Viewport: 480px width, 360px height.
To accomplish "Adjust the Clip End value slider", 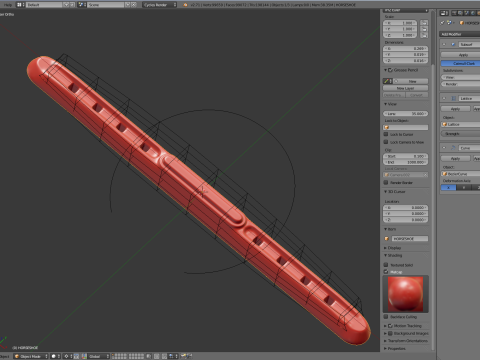I will pyautogui.click(x=405, y=162).
